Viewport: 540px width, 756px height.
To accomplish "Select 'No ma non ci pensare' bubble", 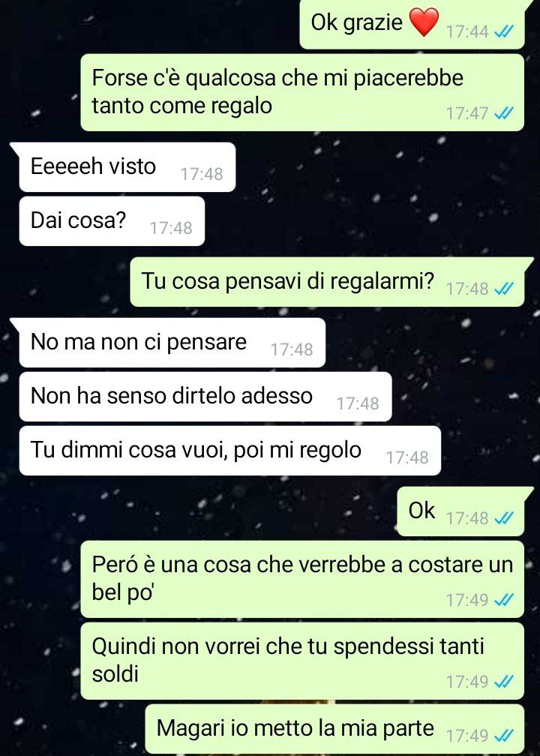I will (x=172, y=343).
